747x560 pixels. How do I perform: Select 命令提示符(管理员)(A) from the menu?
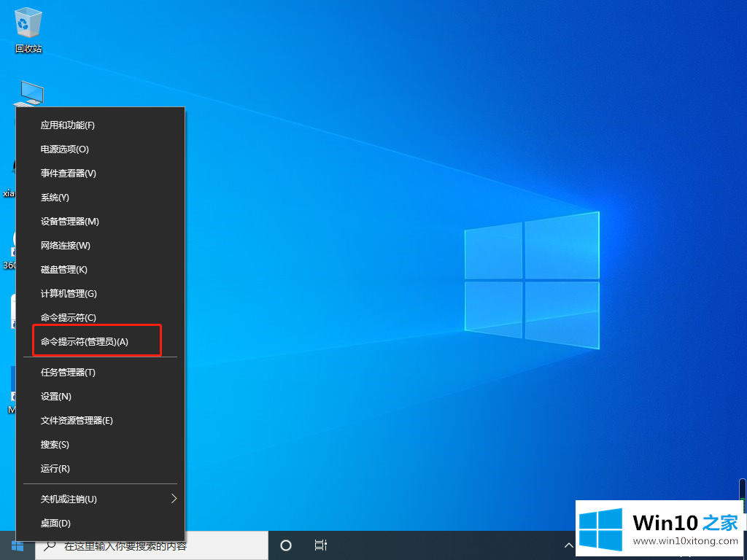(85, 342)
